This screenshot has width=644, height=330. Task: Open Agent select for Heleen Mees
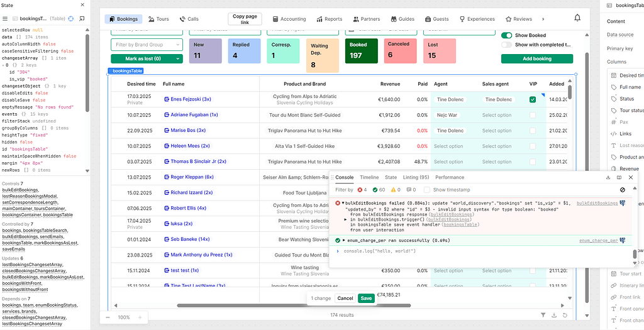448,146
